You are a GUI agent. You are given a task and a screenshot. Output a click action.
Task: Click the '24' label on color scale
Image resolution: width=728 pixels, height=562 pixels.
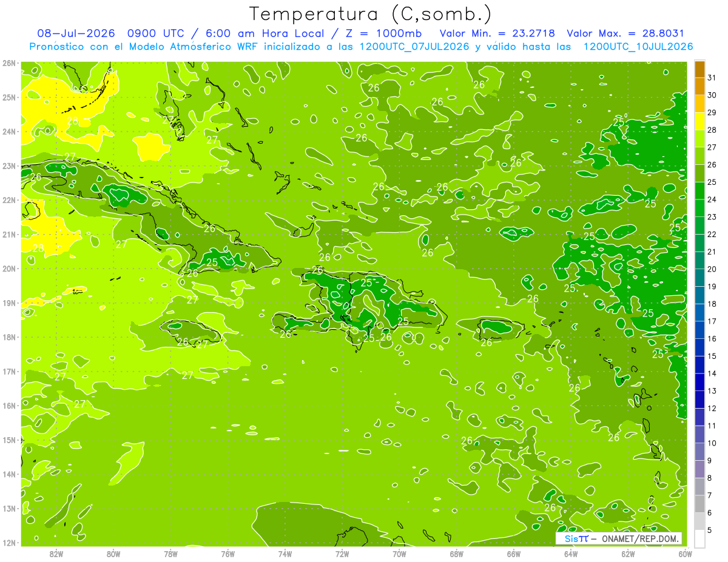tap(712, 199)
